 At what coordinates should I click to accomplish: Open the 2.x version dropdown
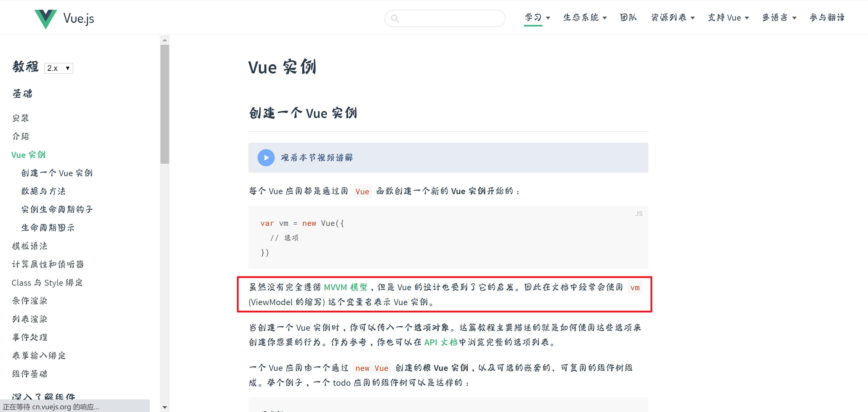tap(59, 68)
